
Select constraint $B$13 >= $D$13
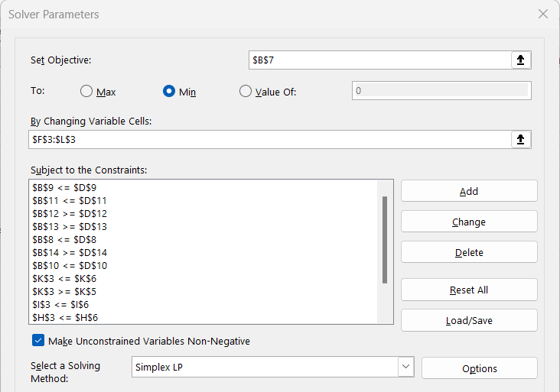70,226
